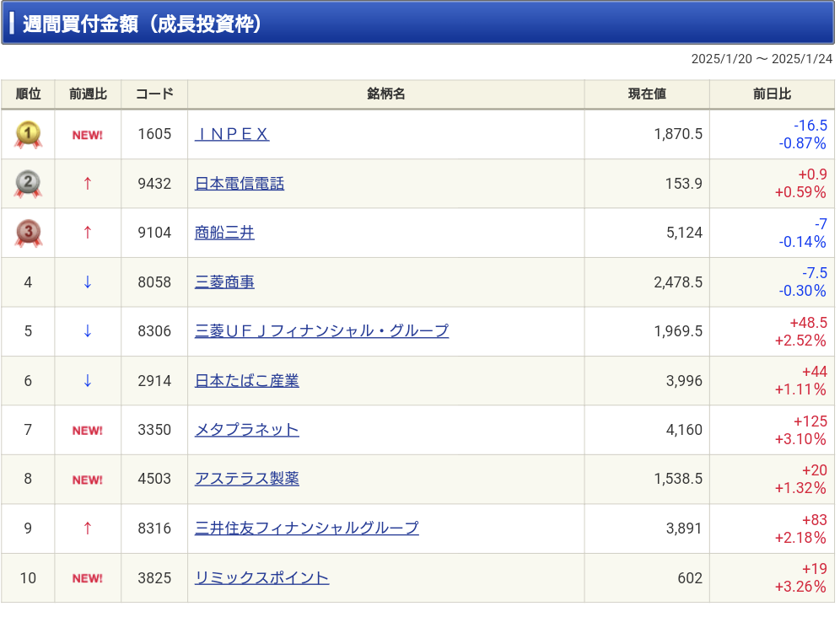Click the +1.11% change value
This screenshot has width=840, height=617.
[801, 389]
